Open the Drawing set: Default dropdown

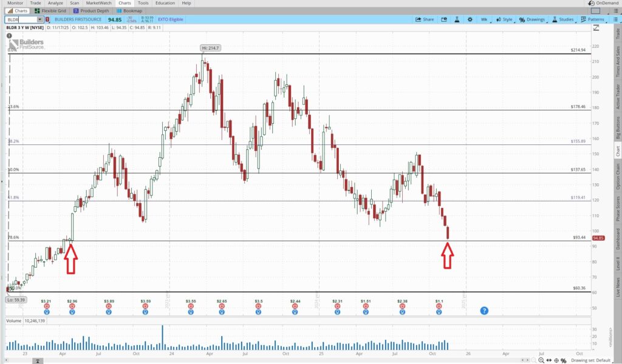tap(592, 360)
